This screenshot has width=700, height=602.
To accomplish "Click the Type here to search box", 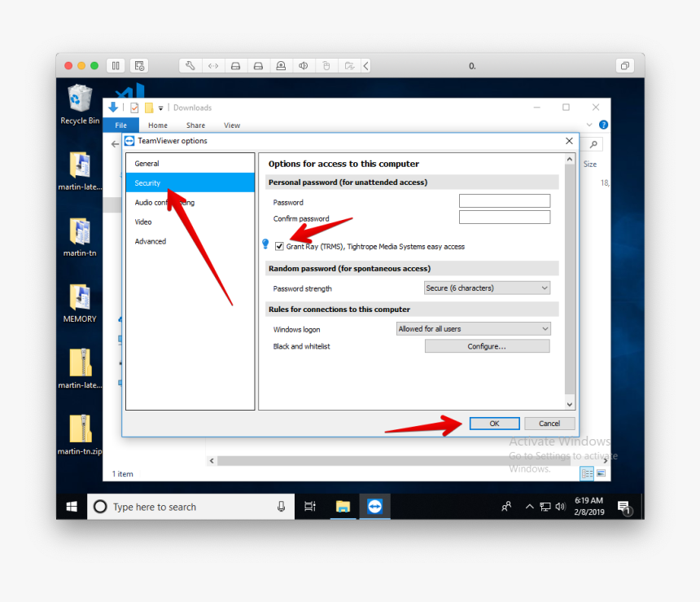I will [x=191, y=507].
